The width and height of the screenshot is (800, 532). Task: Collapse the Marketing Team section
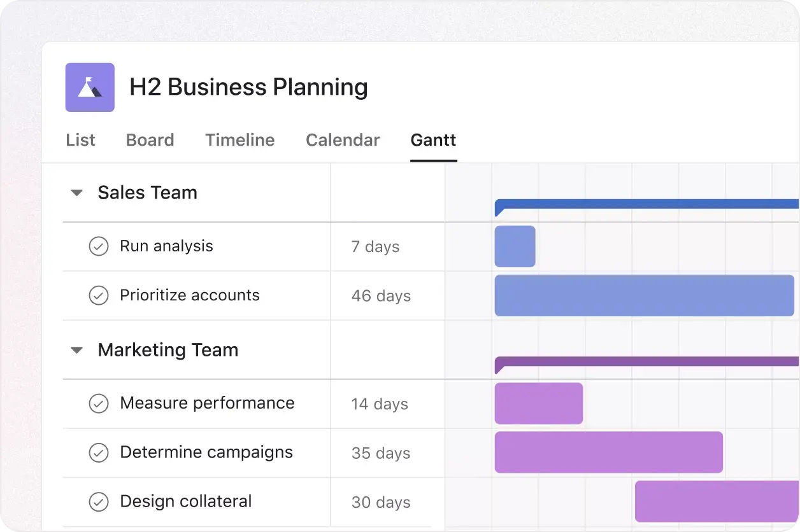coord(76,349)
